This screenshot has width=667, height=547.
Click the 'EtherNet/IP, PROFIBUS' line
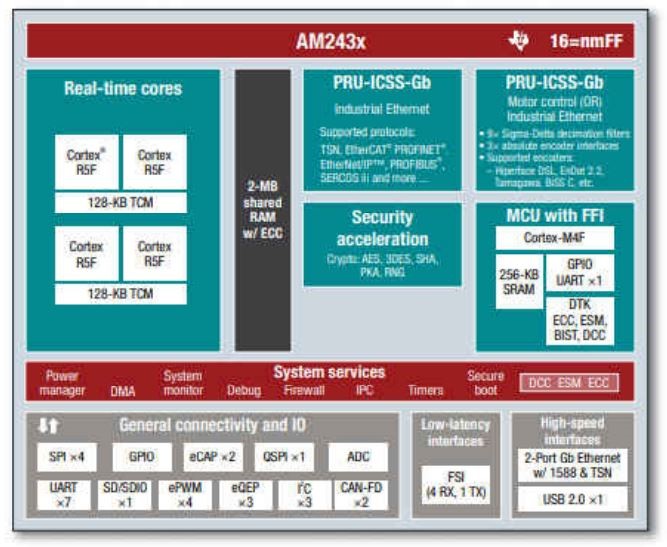pos(382,165)
